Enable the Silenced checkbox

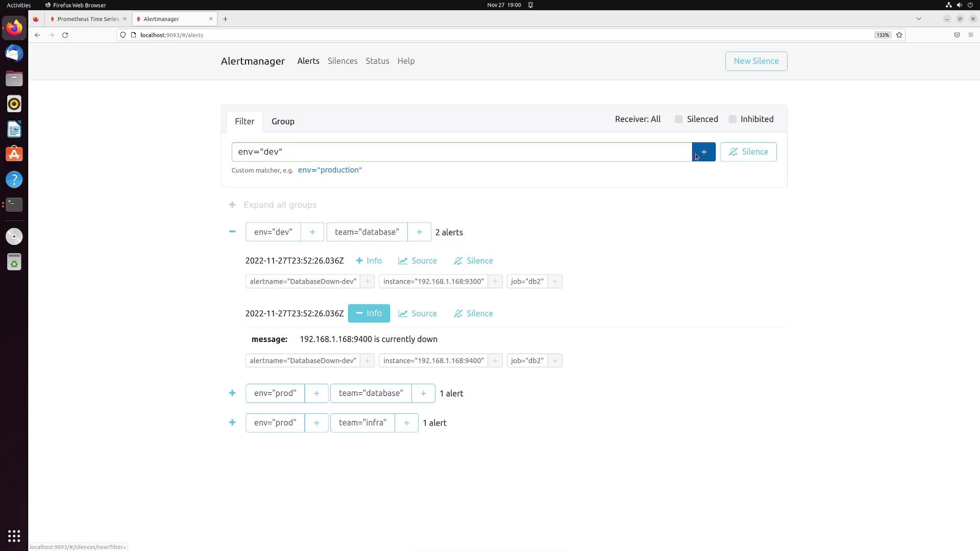click(678, 119)
